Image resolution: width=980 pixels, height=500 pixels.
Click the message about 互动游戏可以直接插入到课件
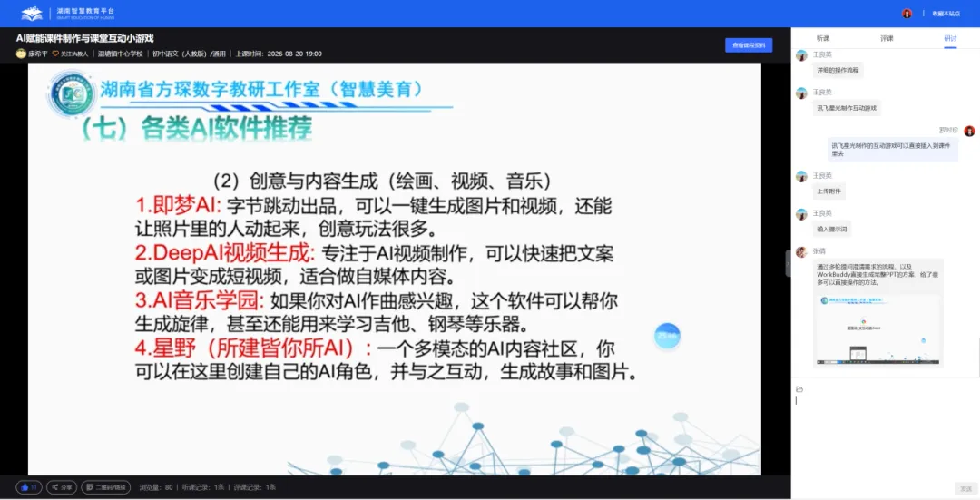[x=893, y=150]
